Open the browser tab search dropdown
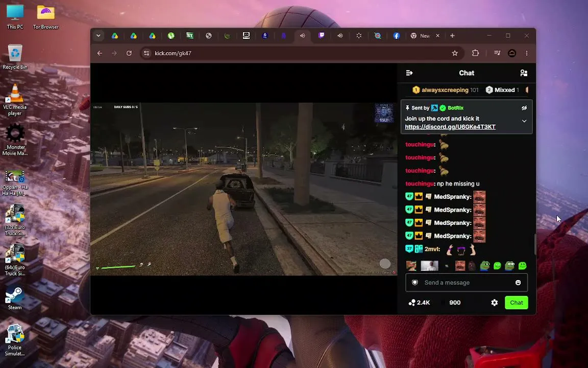The height and width of the screenshot is (368, 588). [98, 36]
